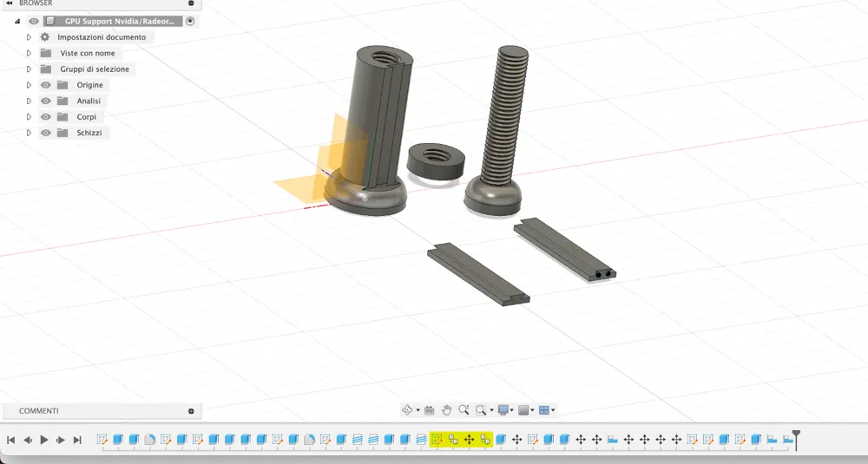The height and width of the screenshot is (464, 868).
Task: Select the first fillet feature in timeline
Action: pyautogui.click(x=149, y=440)
